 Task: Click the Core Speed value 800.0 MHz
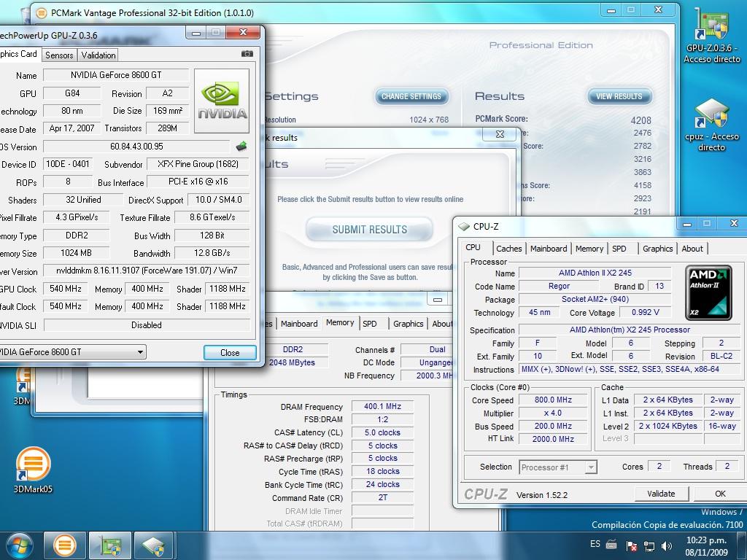(x=553, y=400)
